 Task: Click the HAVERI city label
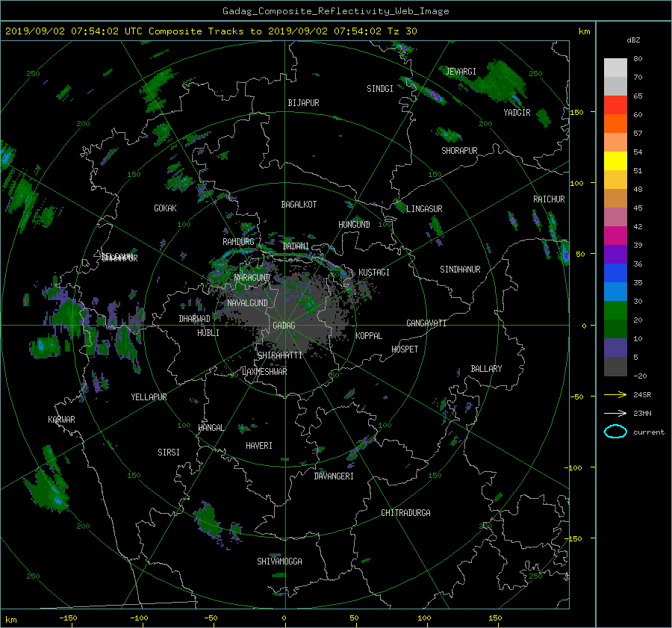(259, 446)
